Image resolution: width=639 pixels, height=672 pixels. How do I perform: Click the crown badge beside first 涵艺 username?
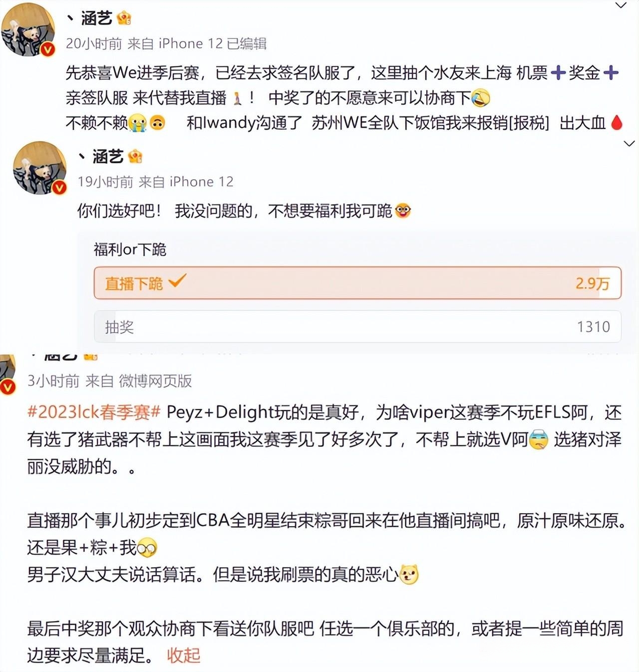pos(124,19)
